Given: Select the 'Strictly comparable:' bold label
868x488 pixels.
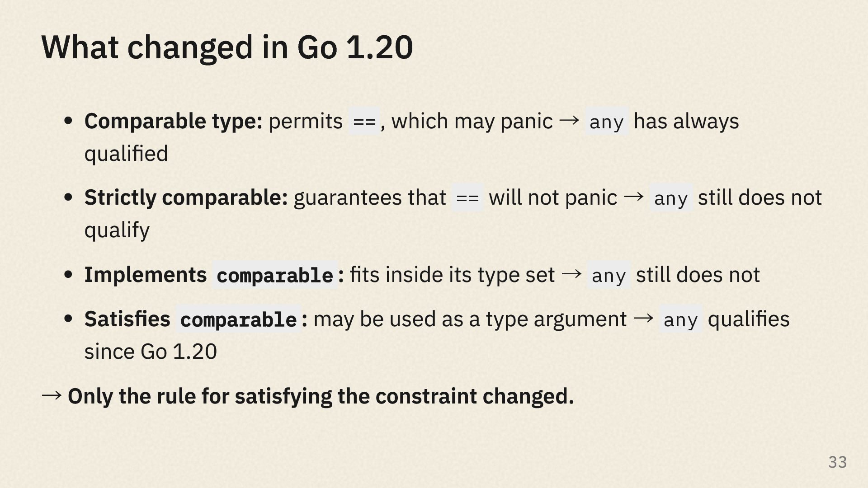Looking at the screenshot, I should [x=186, y=197].
